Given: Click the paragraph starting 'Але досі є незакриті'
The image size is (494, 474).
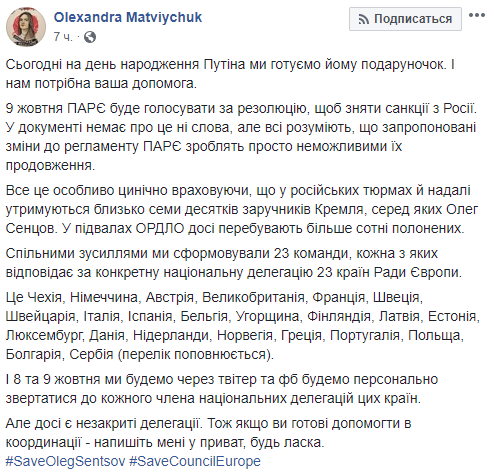Looking at the screenshot, I should 208,433.
